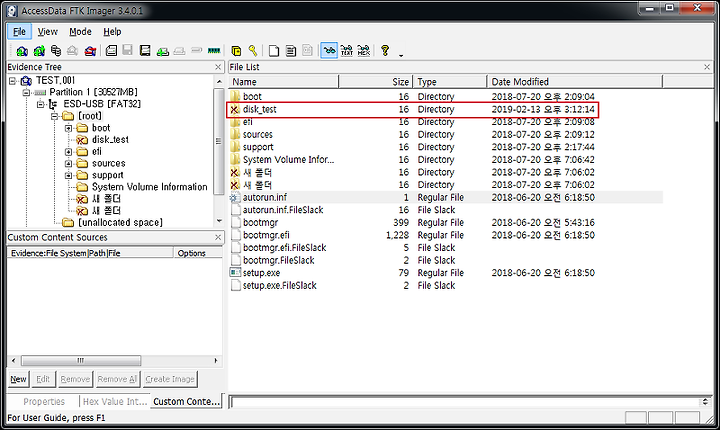Screen dimensions: 720x430
Task: Click the Export Directory Listing icon
Action: point(308,51)
